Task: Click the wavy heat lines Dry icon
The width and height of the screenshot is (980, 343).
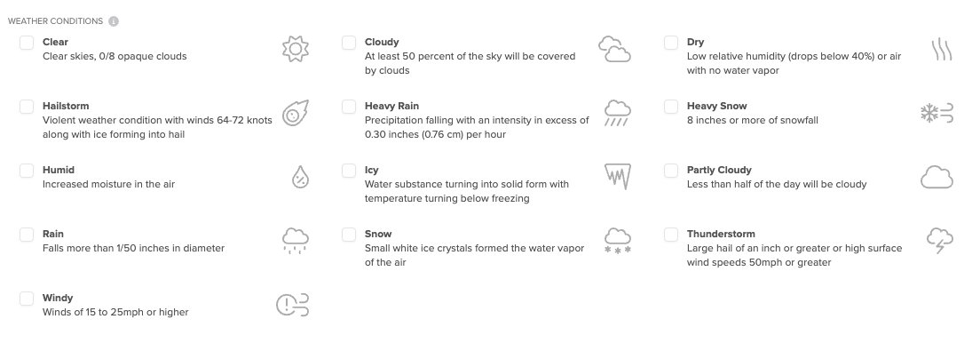Action: pyautogui.click(x=941, y=49)
